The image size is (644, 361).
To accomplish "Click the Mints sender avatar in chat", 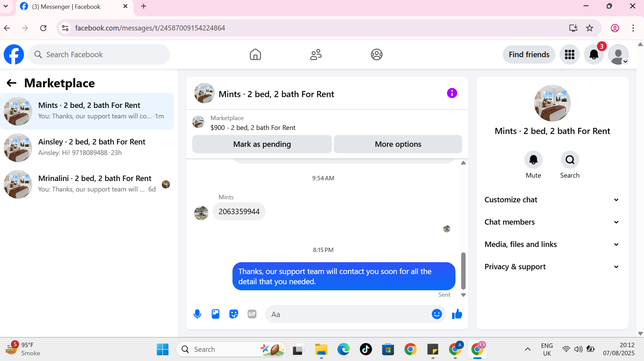I will click(x=201, y=213).
